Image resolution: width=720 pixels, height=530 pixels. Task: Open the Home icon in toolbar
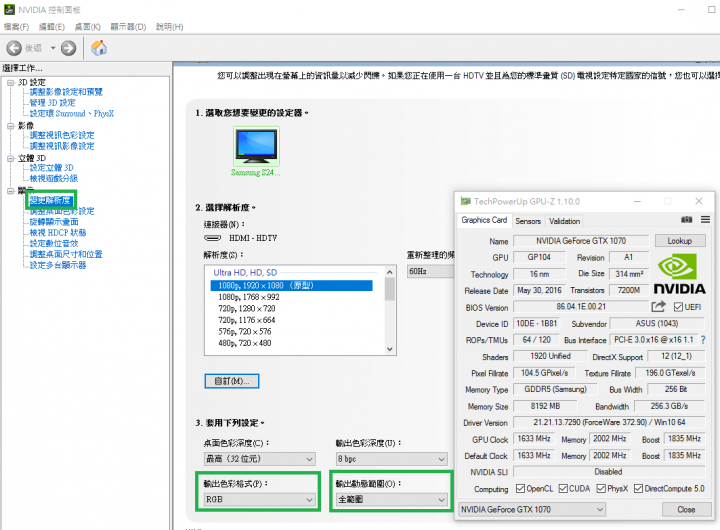click(x=99, y=48)
